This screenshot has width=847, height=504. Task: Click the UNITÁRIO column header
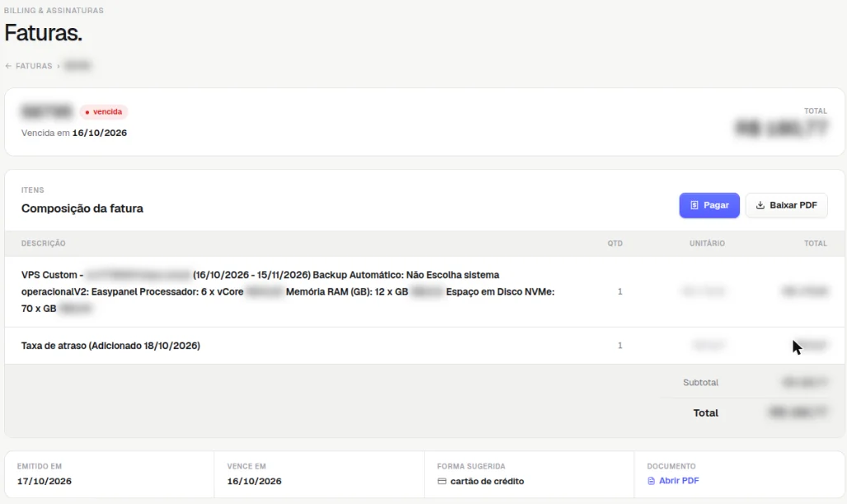click(707, 243)
